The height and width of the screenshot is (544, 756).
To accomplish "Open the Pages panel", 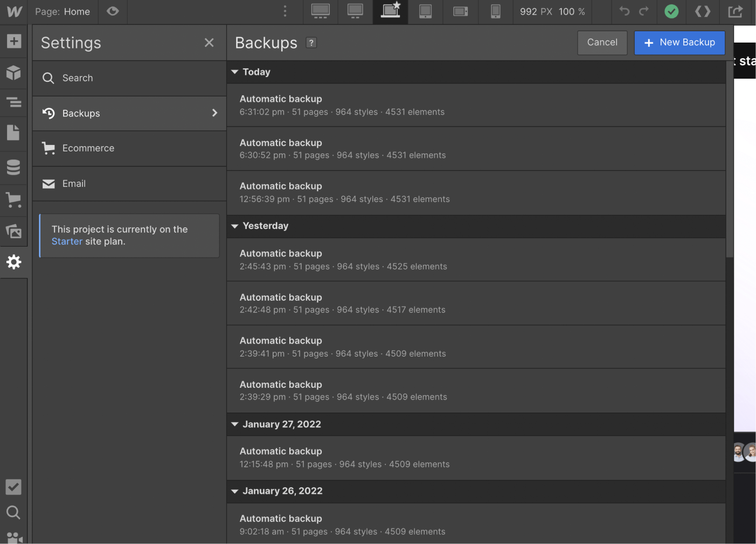I will pos(13,132).
